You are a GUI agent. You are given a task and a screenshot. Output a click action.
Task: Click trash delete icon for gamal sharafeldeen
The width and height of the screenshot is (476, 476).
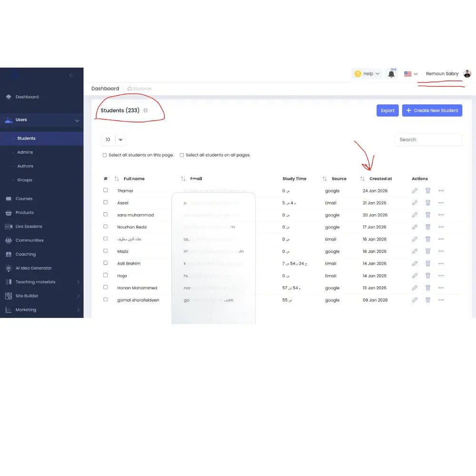point(427,300)
